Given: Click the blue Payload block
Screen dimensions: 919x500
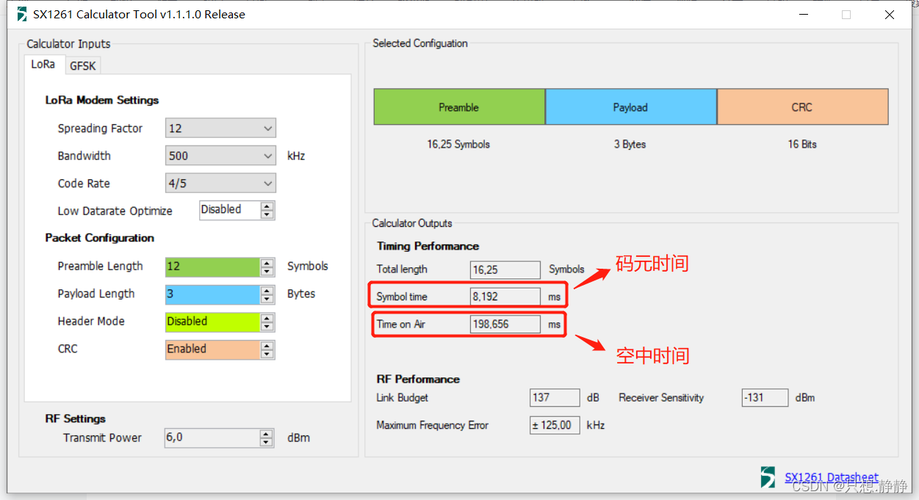Looking at the screenshot, I should (x=631, y=107).
